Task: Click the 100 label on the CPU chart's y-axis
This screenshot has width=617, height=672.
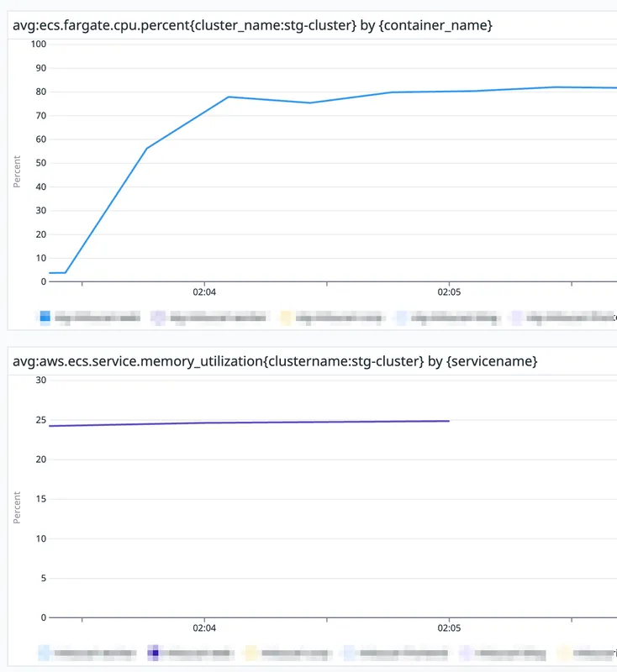Action: pyautogui.click(x=38, y=44)
